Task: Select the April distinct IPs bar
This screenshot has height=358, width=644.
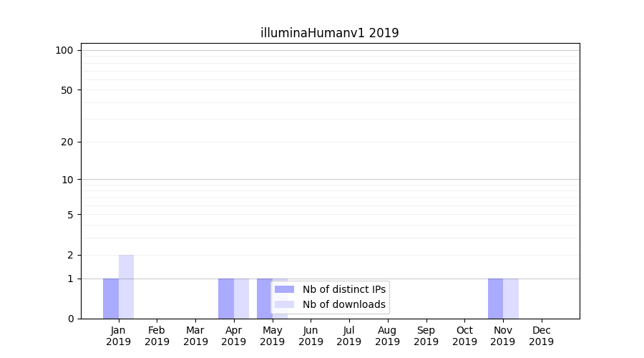Action: pos(226,299)
